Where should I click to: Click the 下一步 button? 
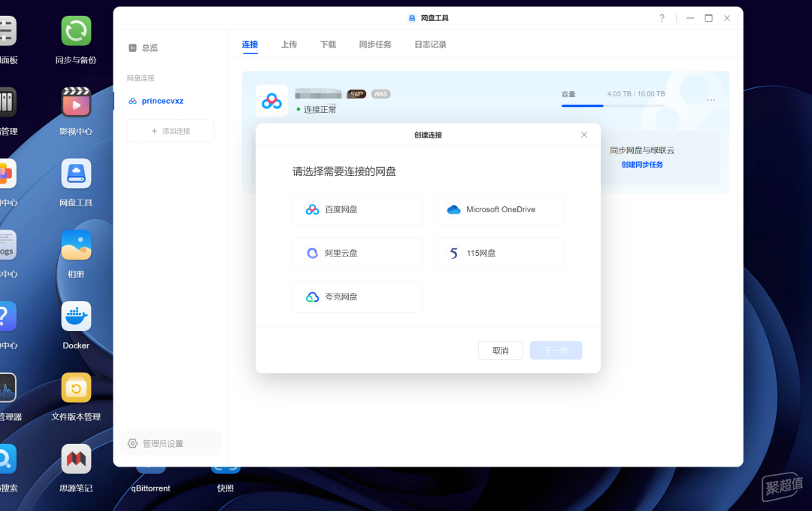(x=556, y=351)
